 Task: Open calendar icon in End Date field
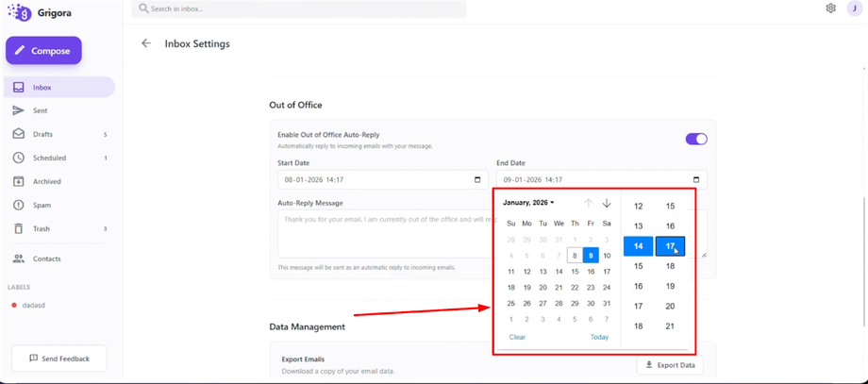point(696,180)
